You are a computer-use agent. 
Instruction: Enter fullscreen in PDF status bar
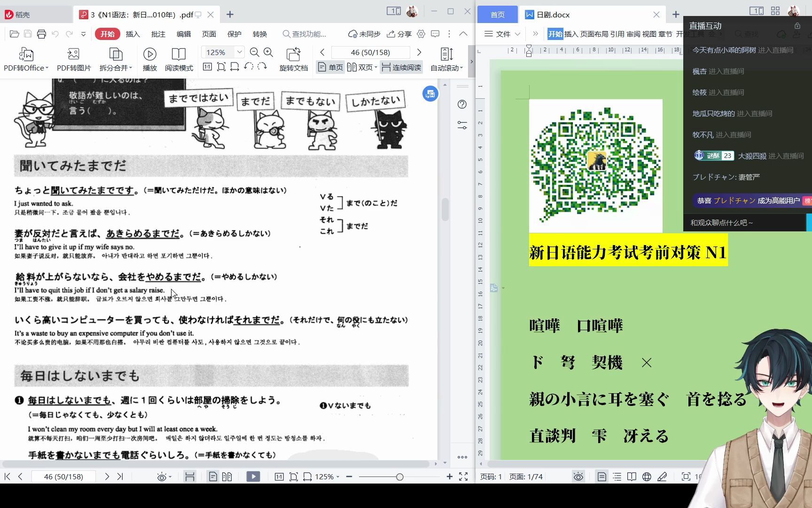tap(463, 477)
